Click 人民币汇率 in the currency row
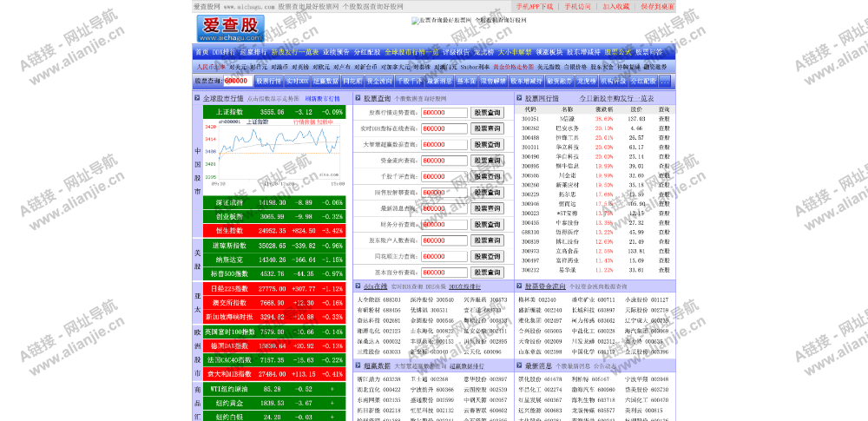The width and height of the screenshot is (868, 421). click(211, 67)
